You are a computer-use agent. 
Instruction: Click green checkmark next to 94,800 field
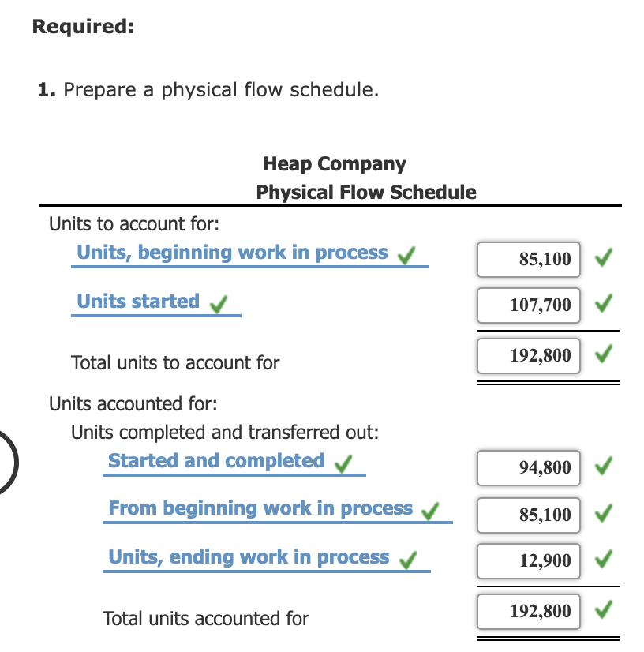point(603,466)
